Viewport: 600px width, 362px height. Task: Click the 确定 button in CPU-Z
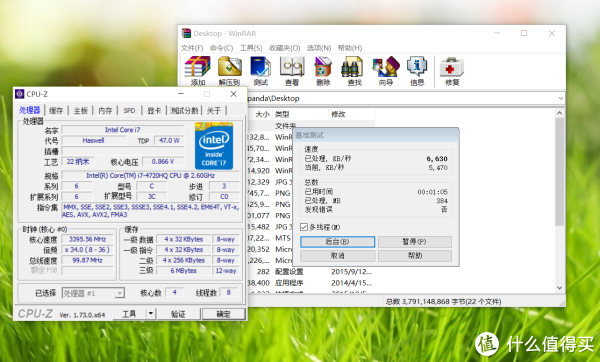coord(223,314)
